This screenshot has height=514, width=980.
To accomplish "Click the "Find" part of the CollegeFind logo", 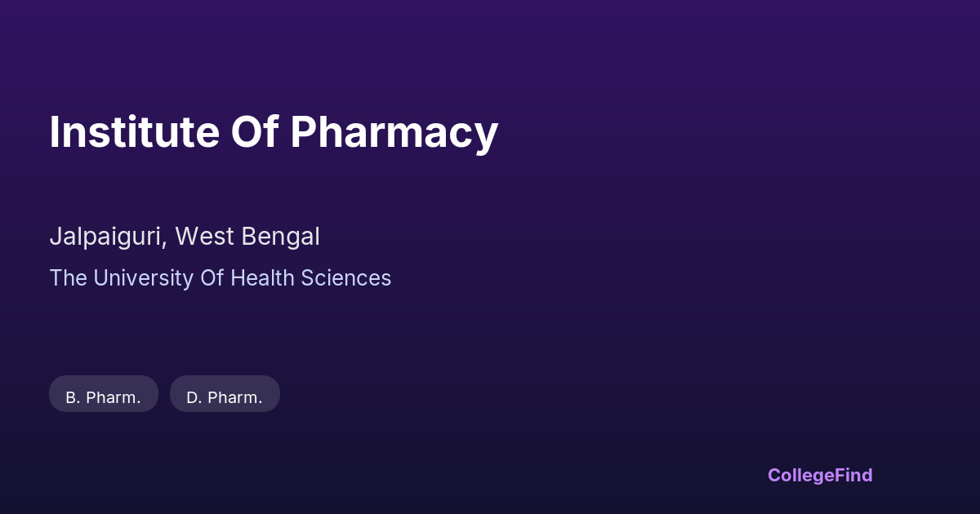I will coord(854,475).
